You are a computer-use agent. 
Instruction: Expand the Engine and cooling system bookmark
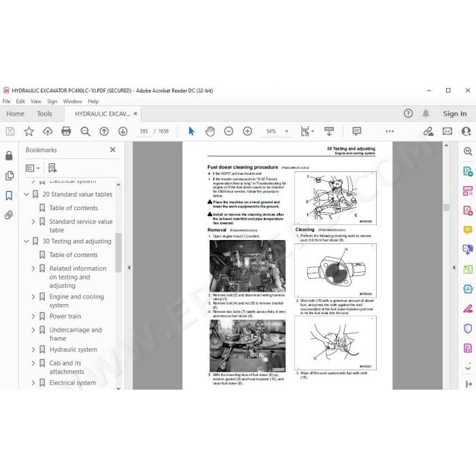[33, 296]
